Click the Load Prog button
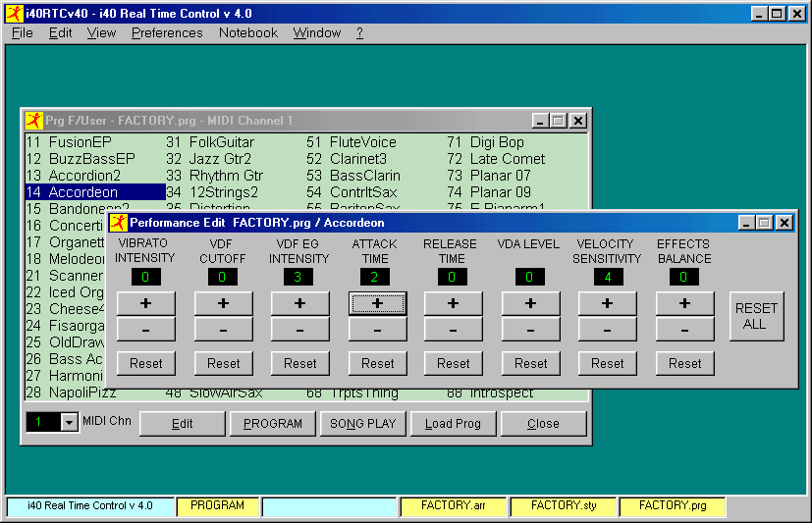812x523 pixels. point(453,424)
